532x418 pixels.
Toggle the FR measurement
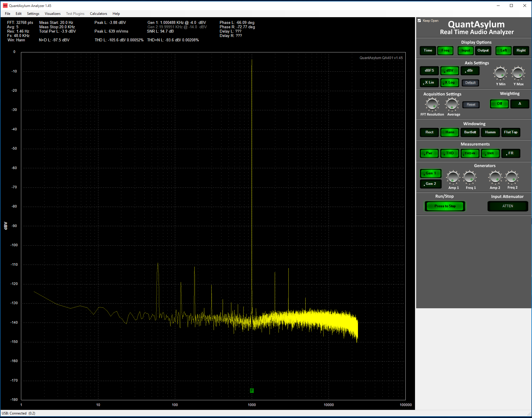511,153
